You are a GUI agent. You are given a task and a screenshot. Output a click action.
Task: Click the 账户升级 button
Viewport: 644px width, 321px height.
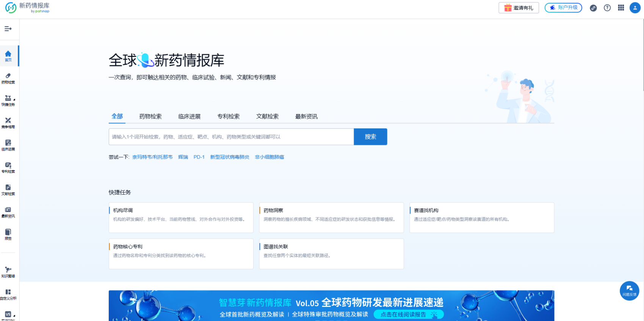(x=563, y=8)
